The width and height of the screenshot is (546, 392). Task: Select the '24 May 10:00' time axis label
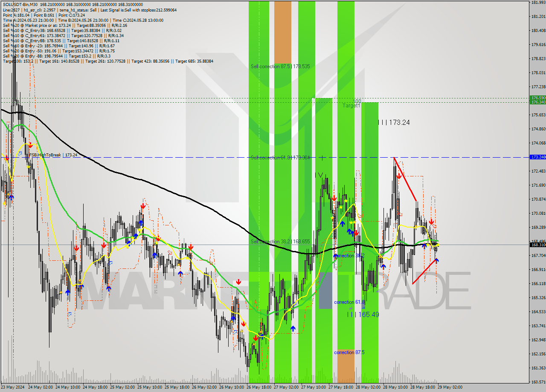point(69,387)
